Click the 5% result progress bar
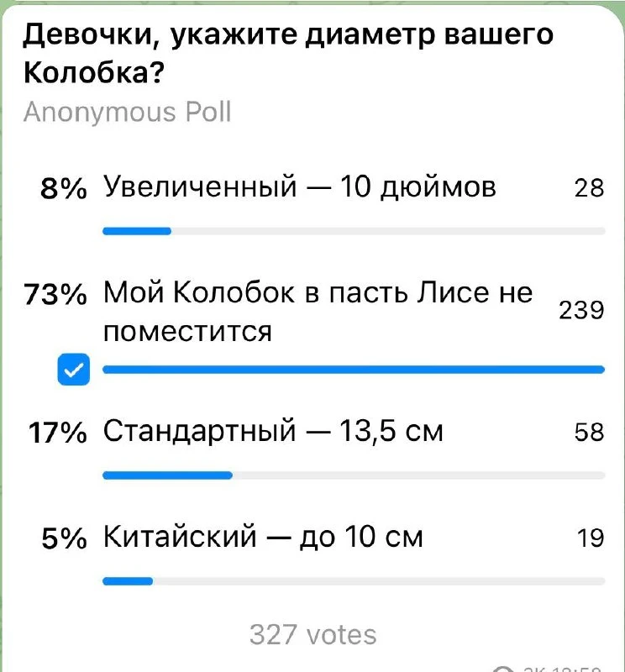This screenshot has width=625, height=672. coord(354,581)
